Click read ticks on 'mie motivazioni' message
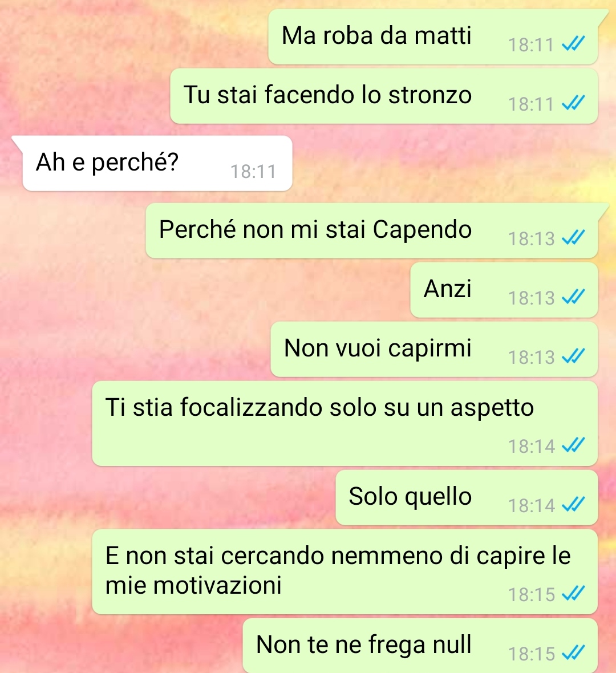 [x=573, y=594]
